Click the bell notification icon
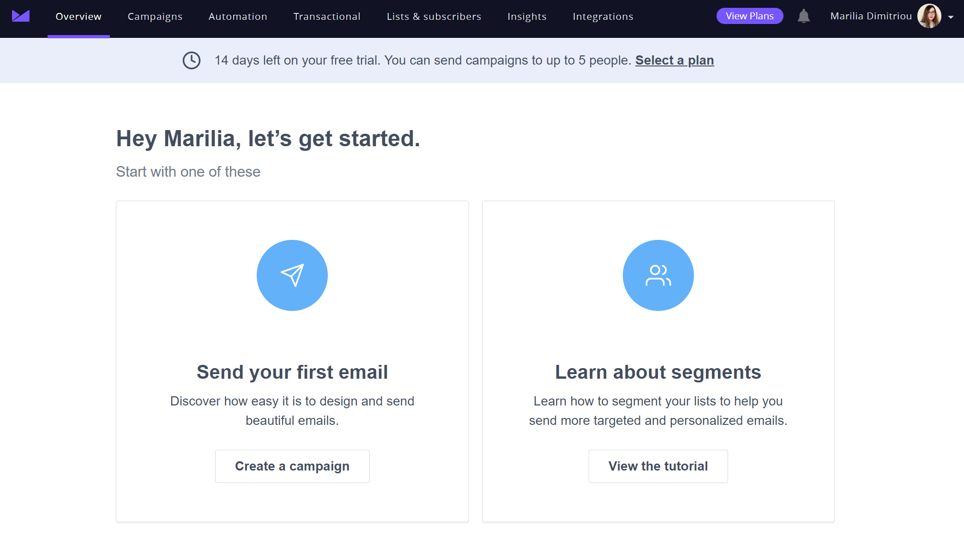Image resolution: width=964 pixels, height=560 pixels. 803,17
